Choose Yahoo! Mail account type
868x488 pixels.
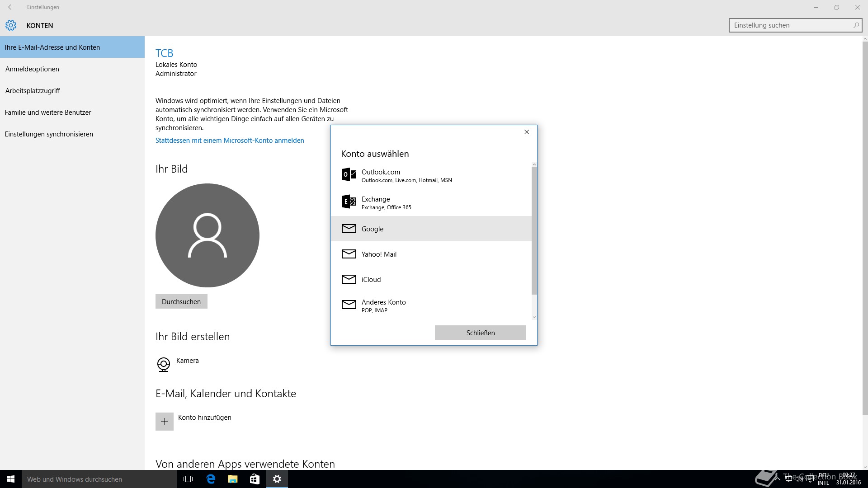click(431, 254)
